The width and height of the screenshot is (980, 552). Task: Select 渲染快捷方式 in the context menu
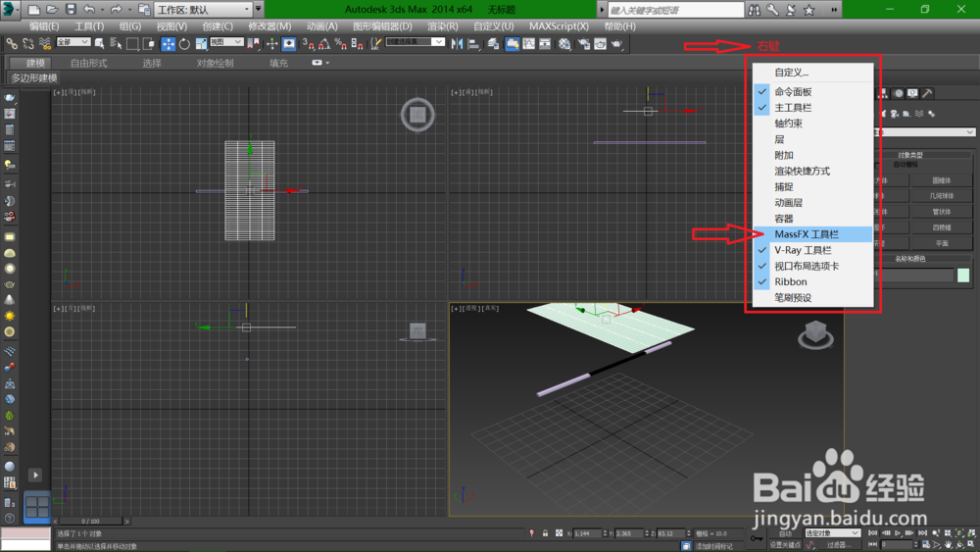pyautogui.click(x=812, y=172)
